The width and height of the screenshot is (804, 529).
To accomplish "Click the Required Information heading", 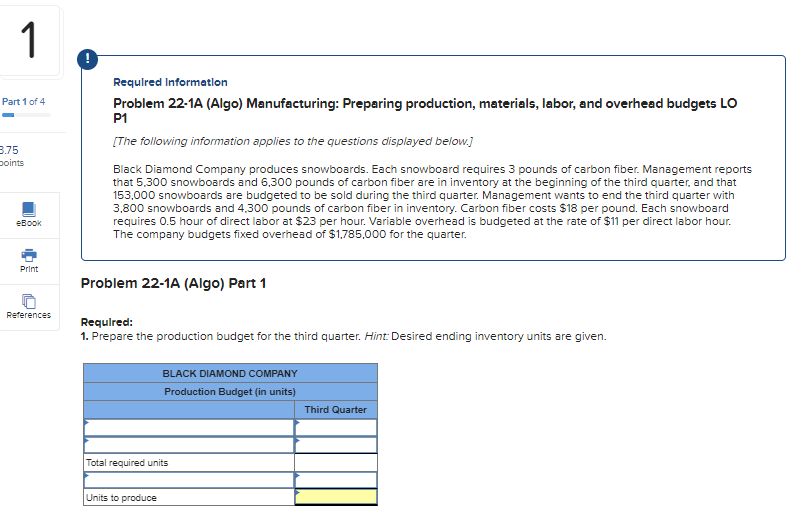I will click(x=170, y=82).
